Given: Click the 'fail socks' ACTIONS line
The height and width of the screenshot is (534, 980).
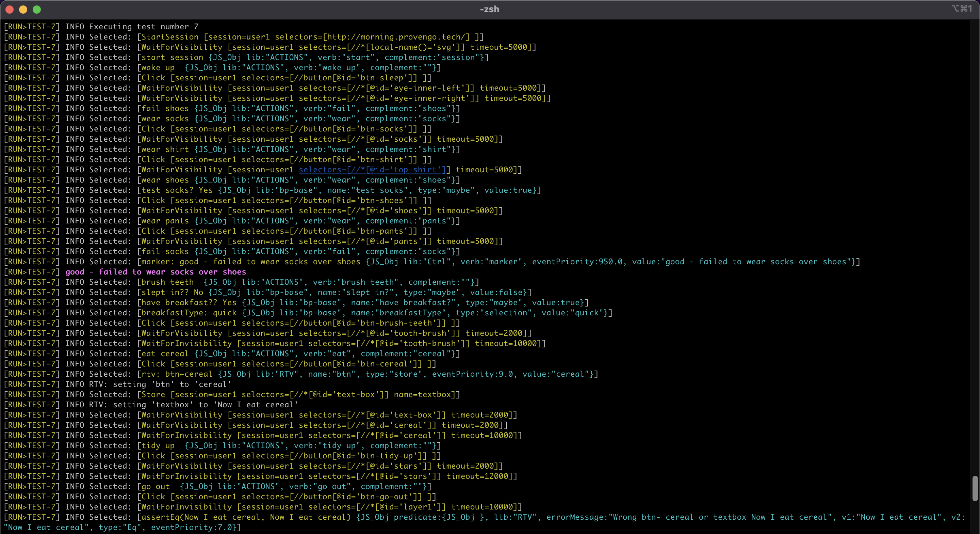Looking at the screenshot, I should (232, 252).
